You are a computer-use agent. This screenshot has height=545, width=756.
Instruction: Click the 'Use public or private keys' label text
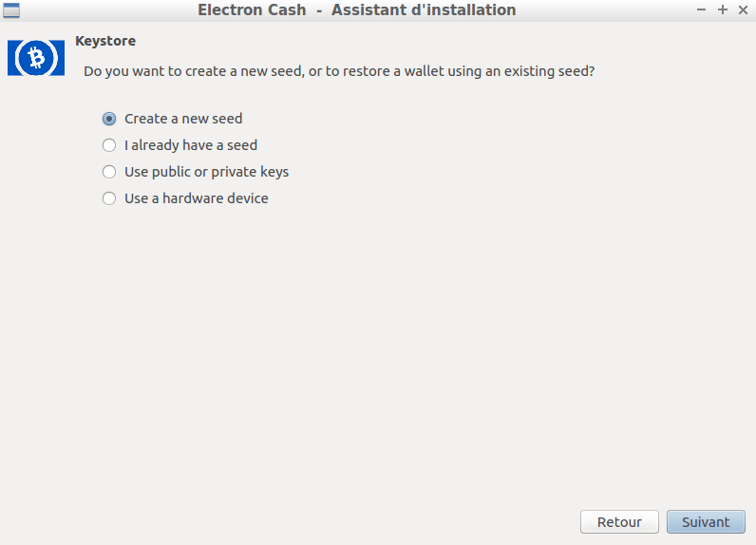[206, 172]
